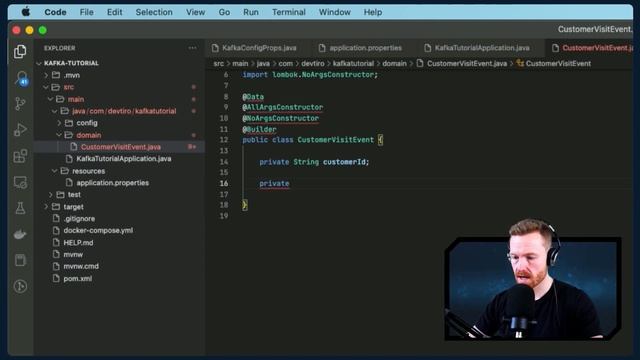The width and height of the screenshot is (640, 360).
Task: Click the EXPLORER panel title
Action: (x=60, y=48)
